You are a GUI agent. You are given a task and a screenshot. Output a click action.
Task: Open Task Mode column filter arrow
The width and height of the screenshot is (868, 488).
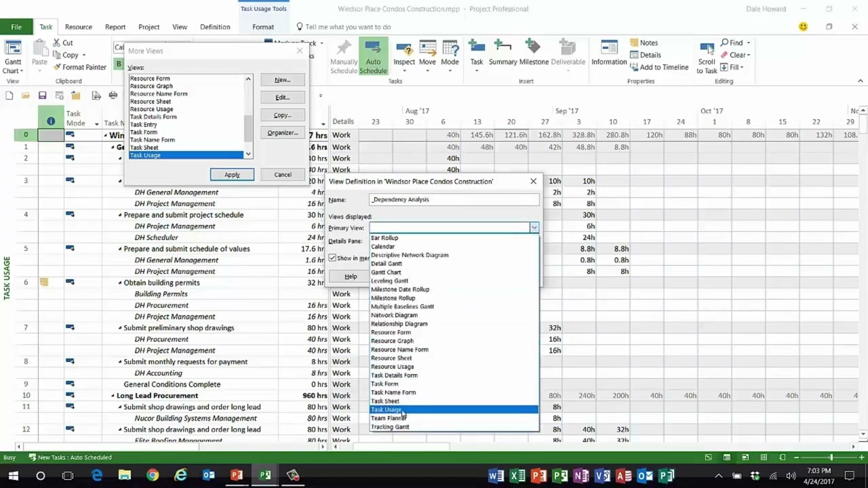(97, 124)
